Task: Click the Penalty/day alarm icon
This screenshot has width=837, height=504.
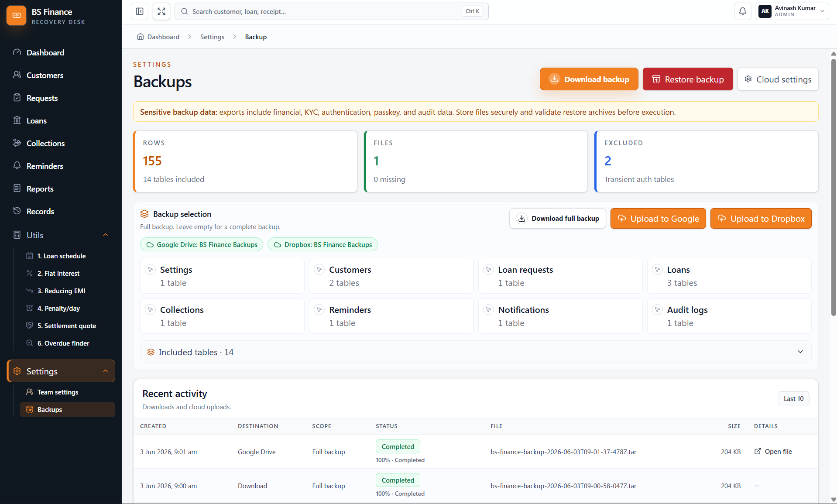Action: tap(30, 308)
